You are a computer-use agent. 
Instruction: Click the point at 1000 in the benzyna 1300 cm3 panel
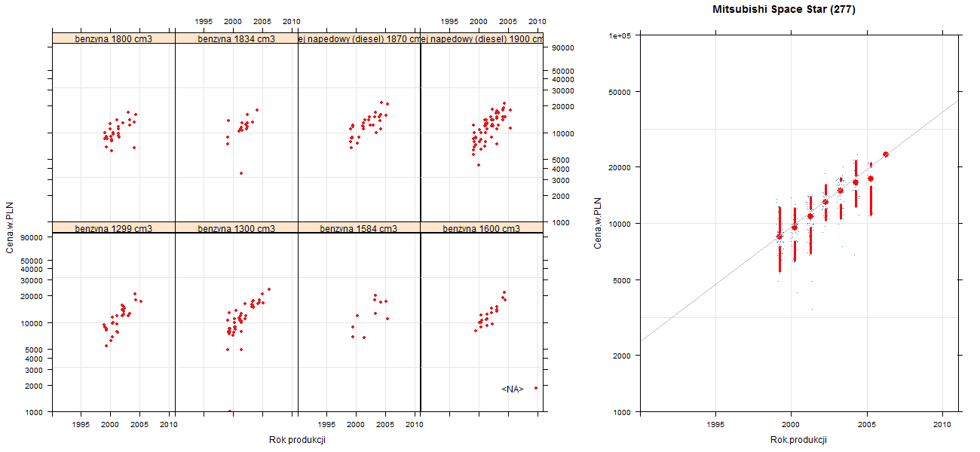[x=230, y=411]
